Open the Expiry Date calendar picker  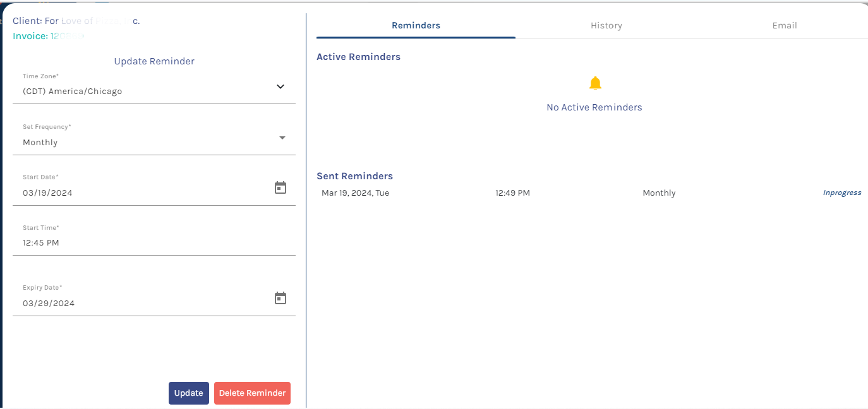pyautogui.click(x=280, y=298)
